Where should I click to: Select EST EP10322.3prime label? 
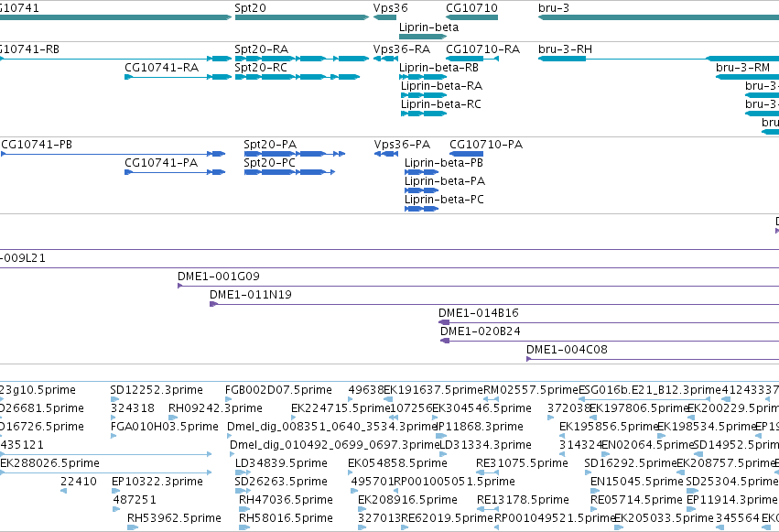tap(157, 482)
